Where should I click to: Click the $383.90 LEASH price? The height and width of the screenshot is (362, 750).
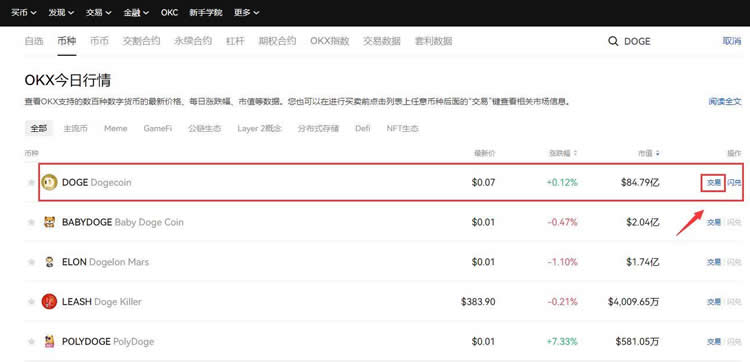[x=478, y=302]
